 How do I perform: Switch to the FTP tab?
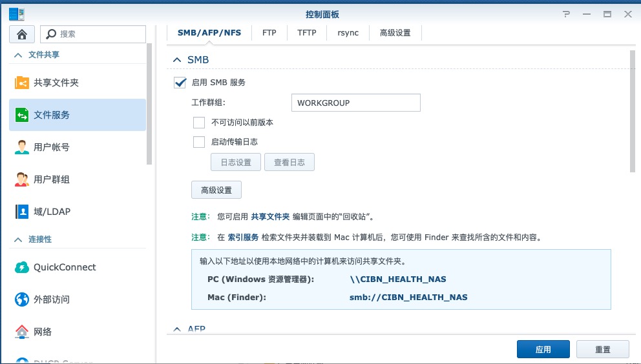269,33
